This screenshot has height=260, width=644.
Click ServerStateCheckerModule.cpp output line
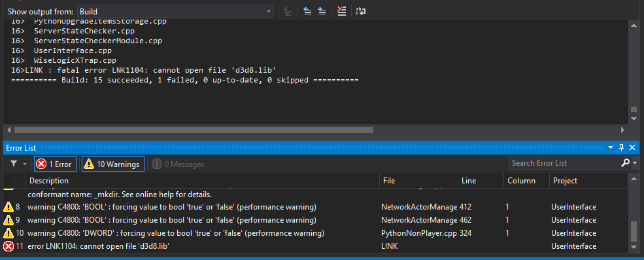click(87, 41)
